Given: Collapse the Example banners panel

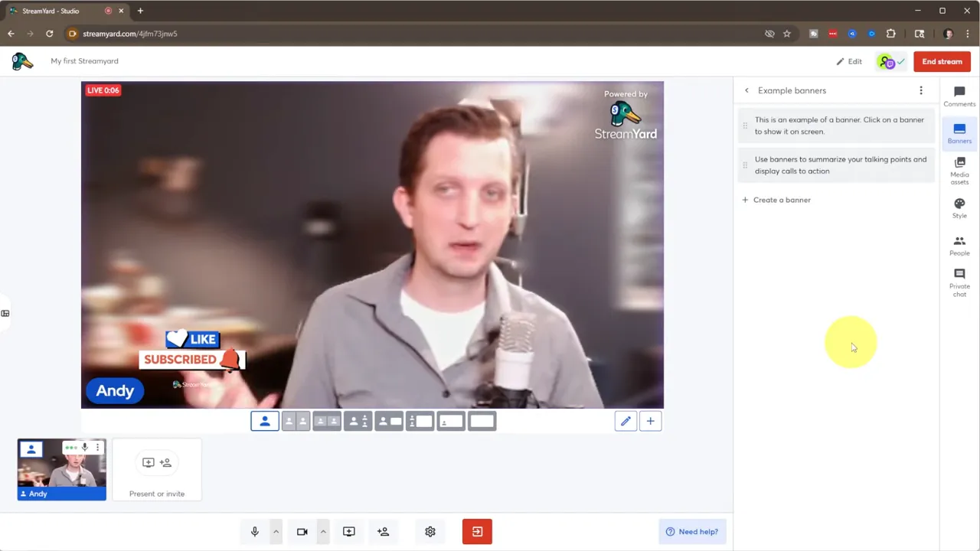Looking at the screenshot, I should coord(746,90).
